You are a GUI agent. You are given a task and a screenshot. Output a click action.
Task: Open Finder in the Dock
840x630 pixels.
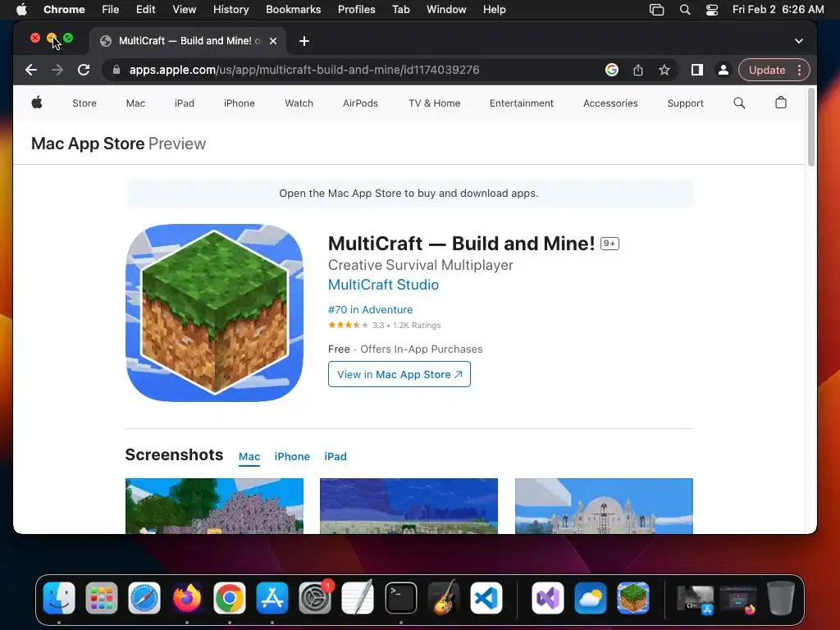click(x=59, y=598)
